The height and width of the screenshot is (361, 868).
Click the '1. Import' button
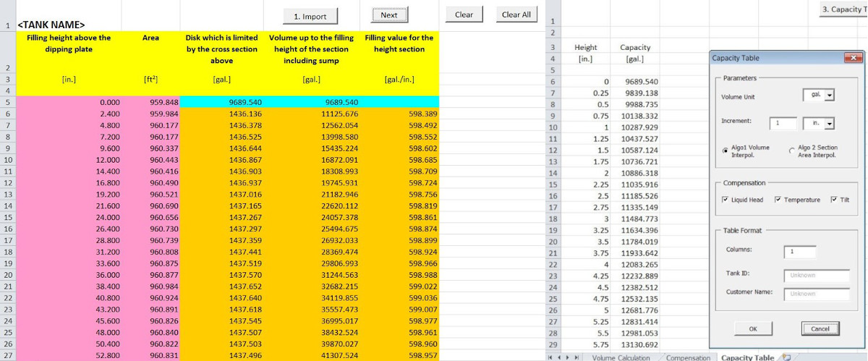(310, 17)
